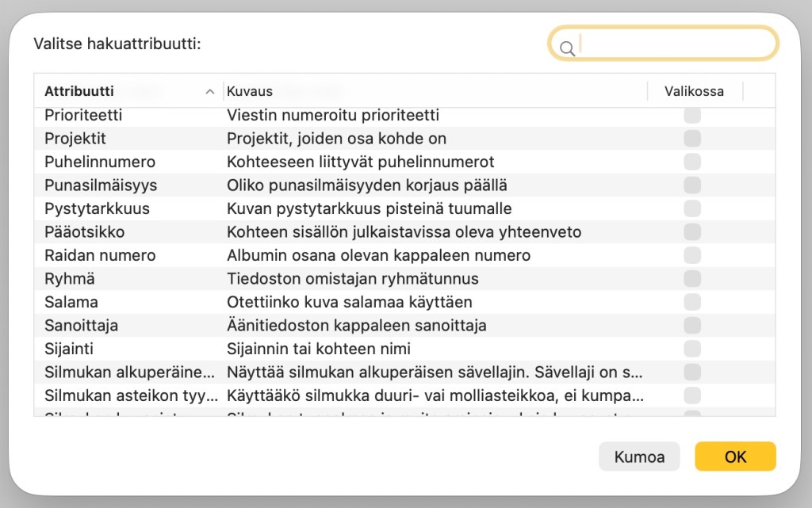Toggle the sort chevron beside Attribuutti
812x508 pixels.
click(209, 91)
